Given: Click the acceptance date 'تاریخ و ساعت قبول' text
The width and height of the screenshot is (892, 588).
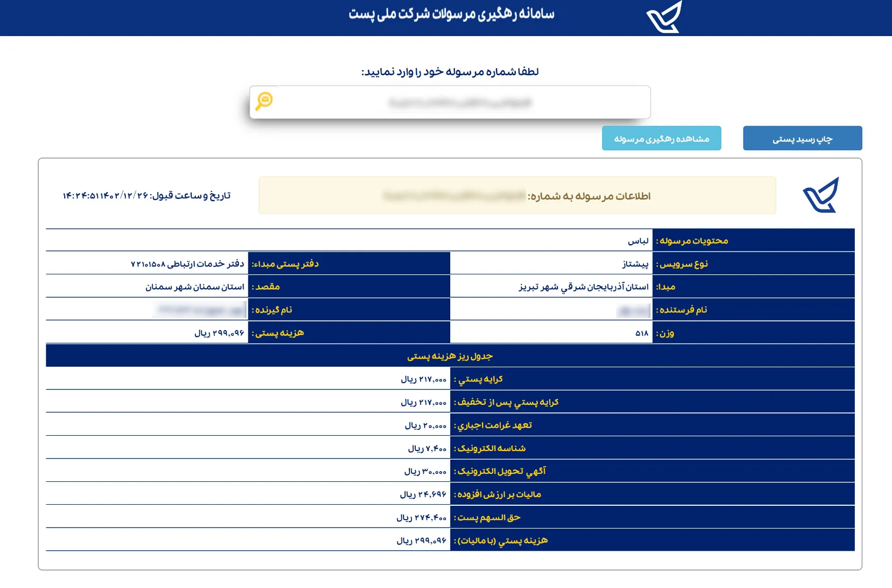Looking at the screenshot, I should tap(147, 196).
